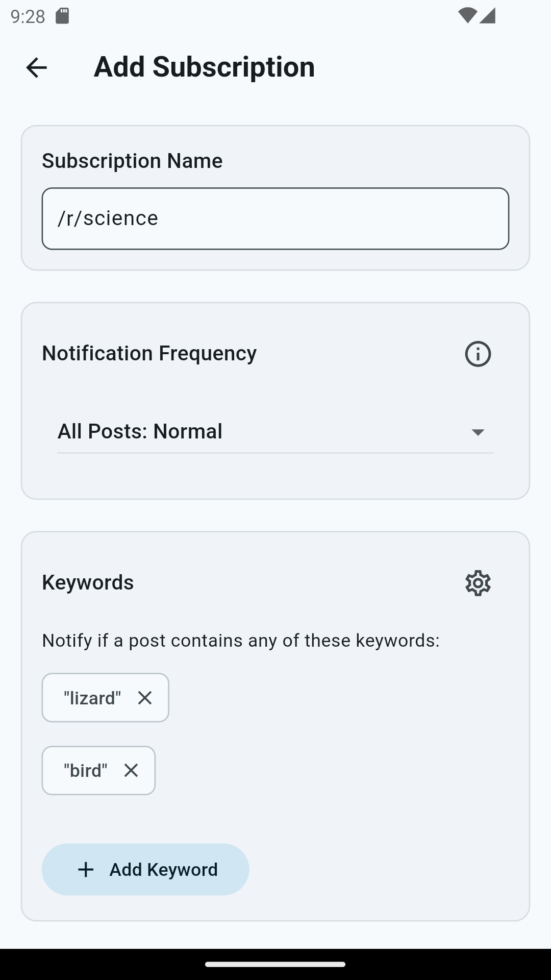The width and height of the screenshot is (551, 980).
Task: Select the "bird" keyword chip label
Action: 85,770
